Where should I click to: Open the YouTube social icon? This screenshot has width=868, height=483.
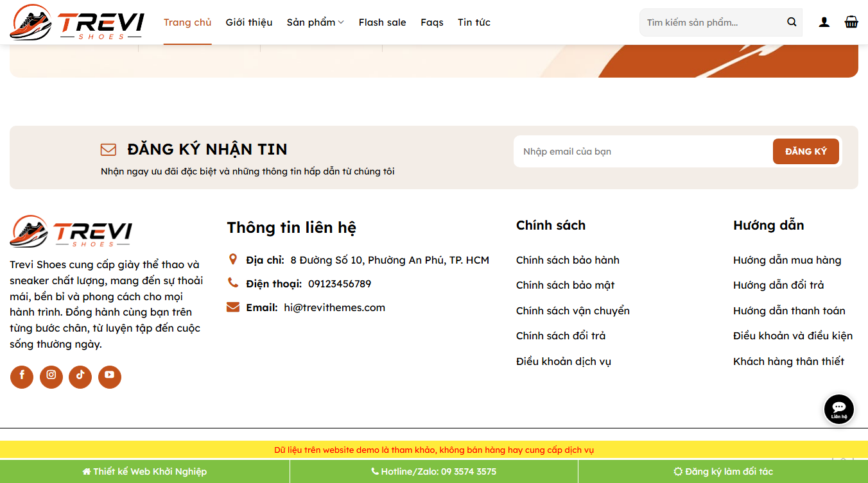click(110, 377)
